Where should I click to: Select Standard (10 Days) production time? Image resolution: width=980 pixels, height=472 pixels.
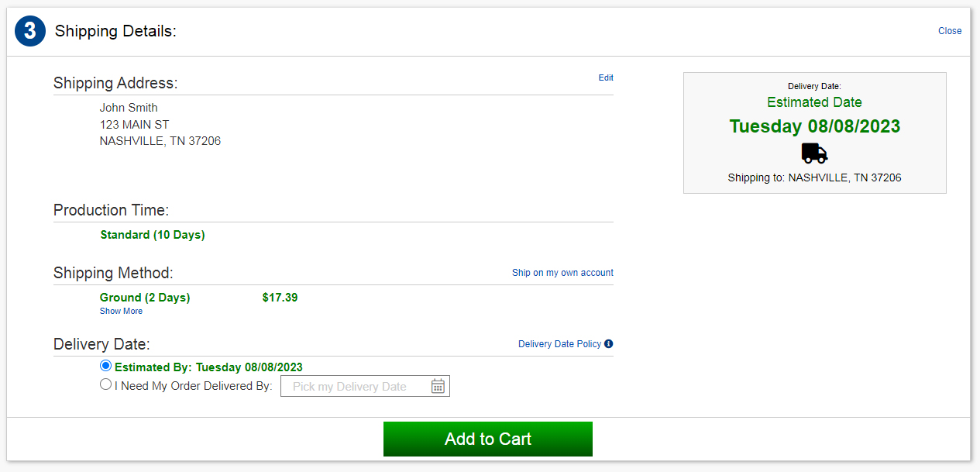click(x=153, y=235)
